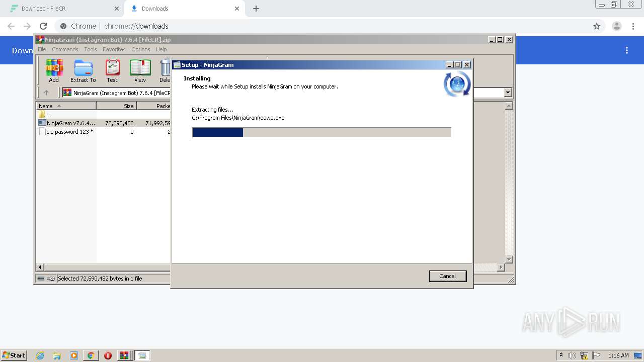Show hidden system tray icons

point(561,355)
